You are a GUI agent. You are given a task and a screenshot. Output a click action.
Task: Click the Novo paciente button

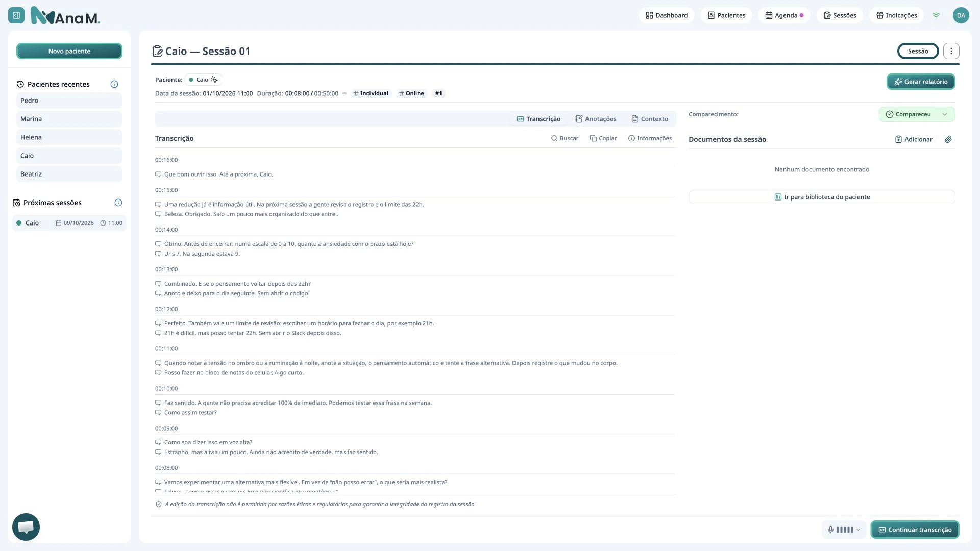[x=69, y=51]
